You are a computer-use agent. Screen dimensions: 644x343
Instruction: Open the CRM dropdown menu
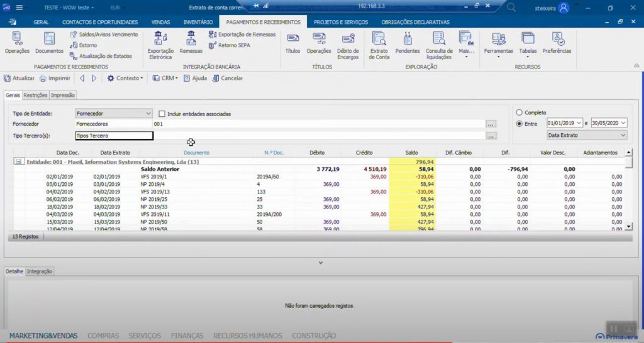[x=165, y=78]
